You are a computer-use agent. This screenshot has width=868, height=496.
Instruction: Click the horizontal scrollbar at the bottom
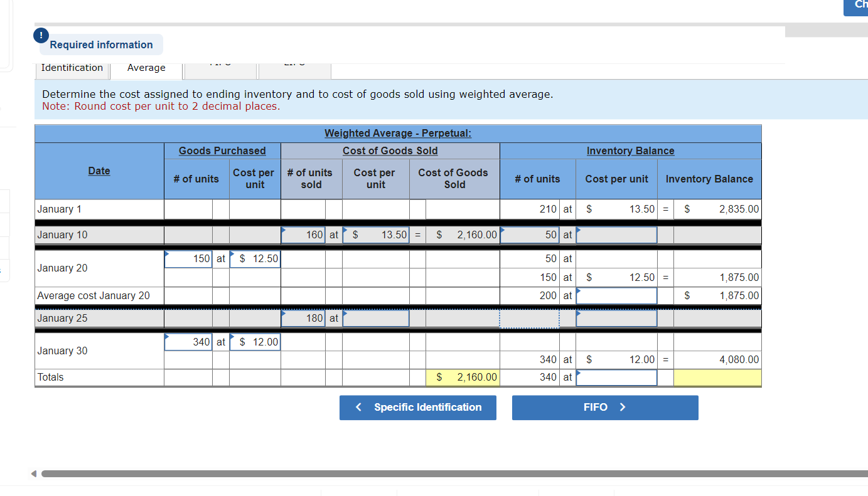click(x=439, y=473)
